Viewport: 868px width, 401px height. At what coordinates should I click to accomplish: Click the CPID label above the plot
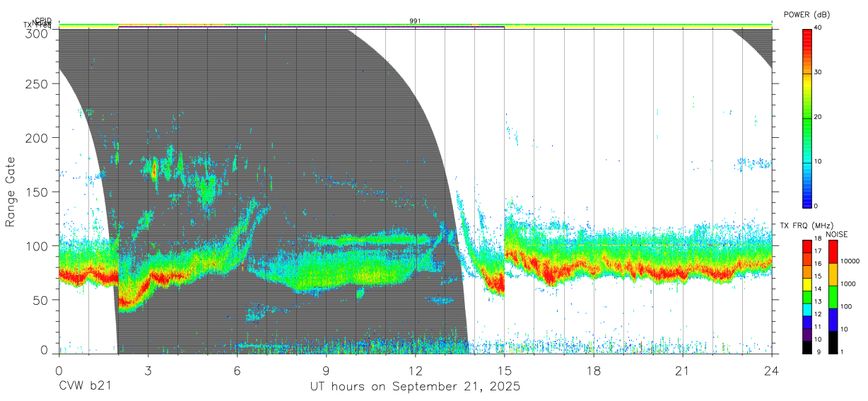tap(43, 21)
